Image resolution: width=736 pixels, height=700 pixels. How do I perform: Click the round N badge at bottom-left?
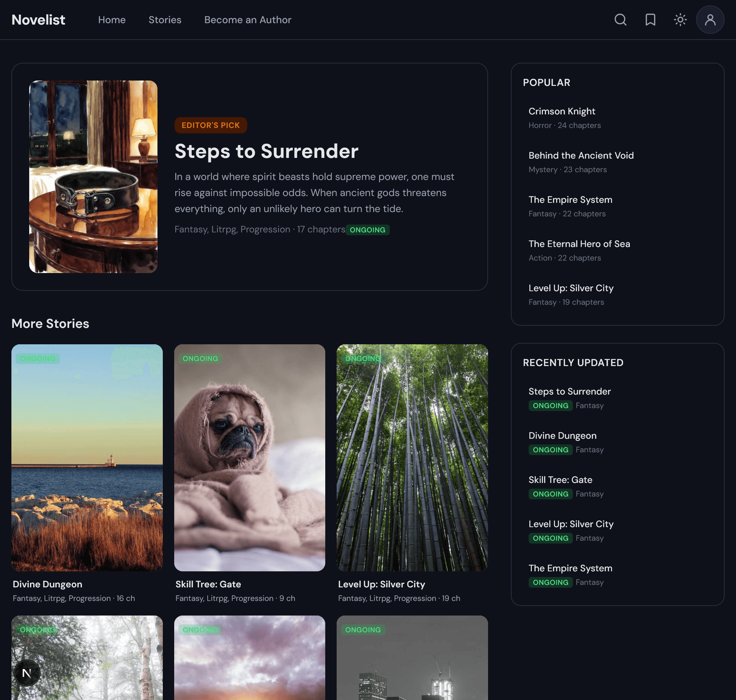click(x=27, y=673)
